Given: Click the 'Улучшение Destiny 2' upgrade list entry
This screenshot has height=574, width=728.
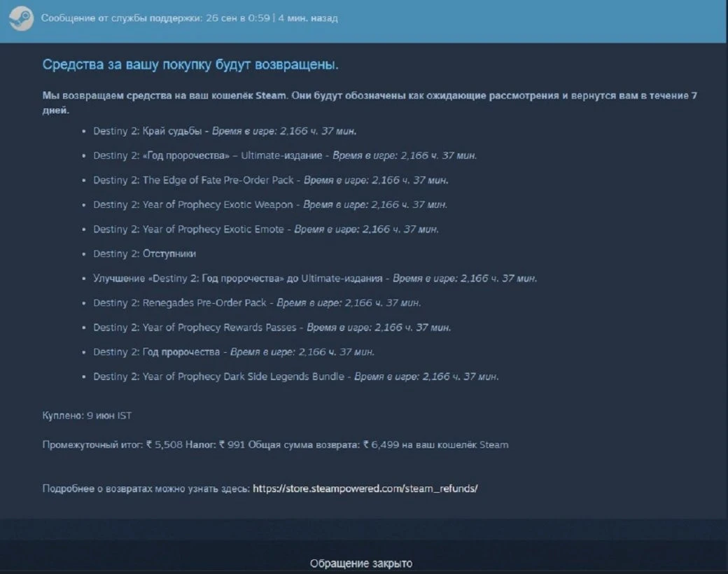Looking at the screenshot, I should (x=238, y=278).
